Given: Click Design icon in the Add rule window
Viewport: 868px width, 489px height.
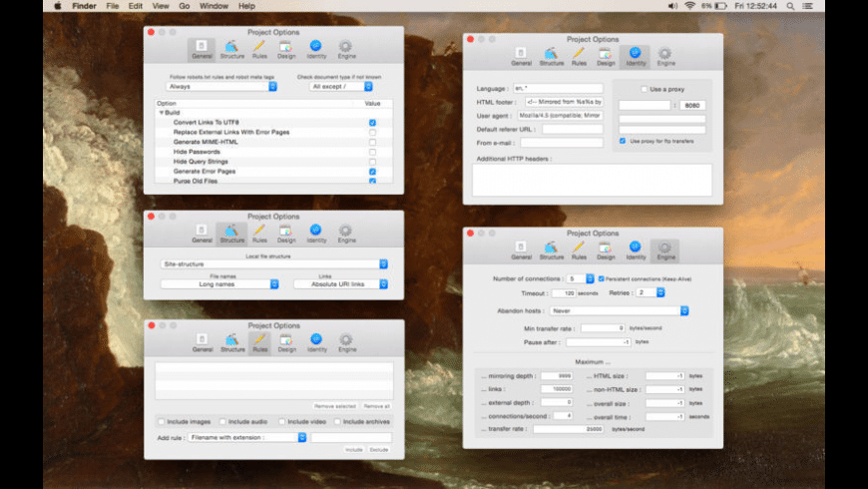Looking at the screenshot, I should click(286, 342).
